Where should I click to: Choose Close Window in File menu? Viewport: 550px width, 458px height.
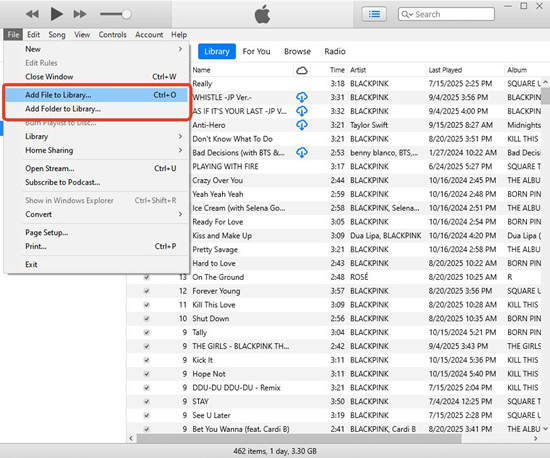pos(97,76)
